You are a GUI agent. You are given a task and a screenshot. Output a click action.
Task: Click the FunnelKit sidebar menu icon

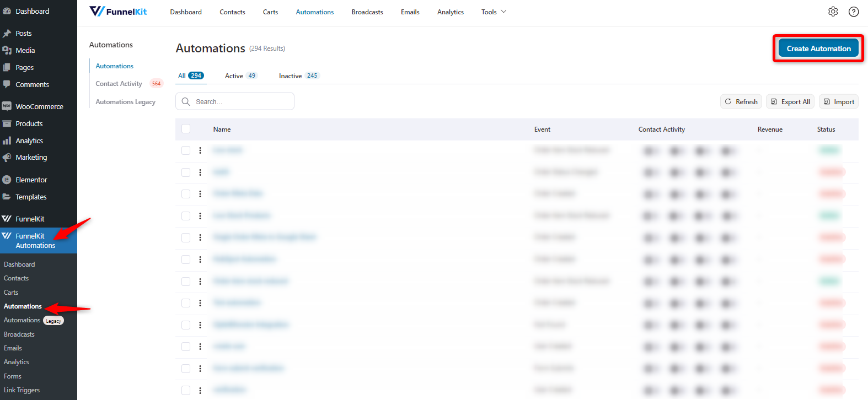(x=7, y=219)
